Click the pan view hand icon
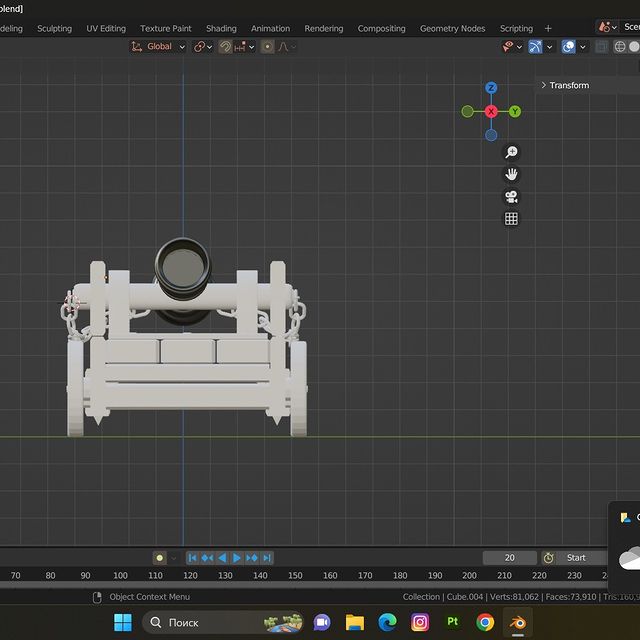Screen dimensions: 640x640 511,174
